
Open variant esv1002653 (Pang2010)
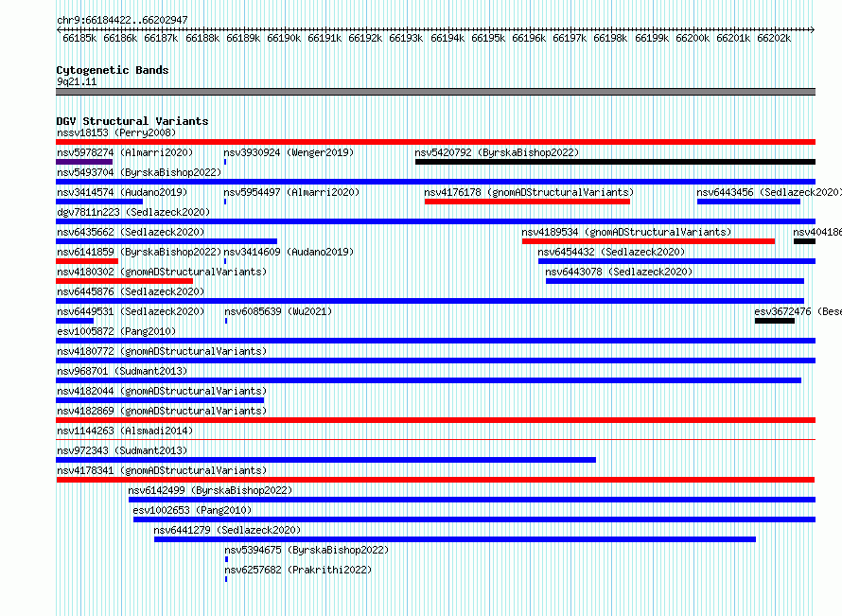point(192,510)
